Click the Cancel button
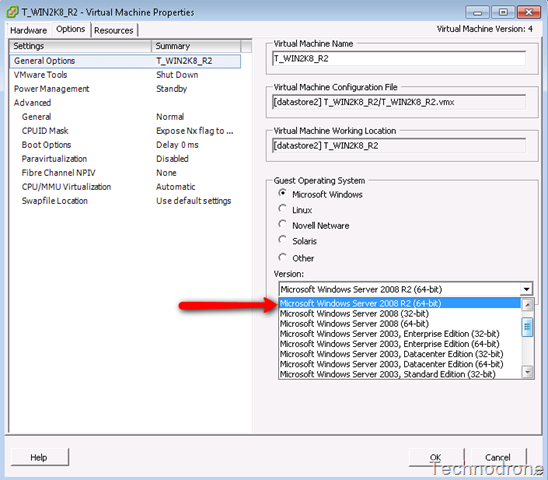 click(x=498, y=457)
